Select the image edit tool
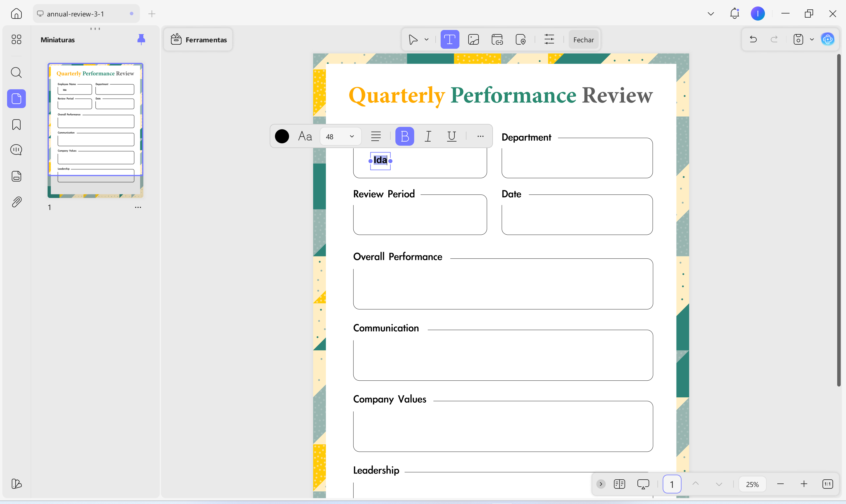 pyautogui.click(x=473, y=39)
